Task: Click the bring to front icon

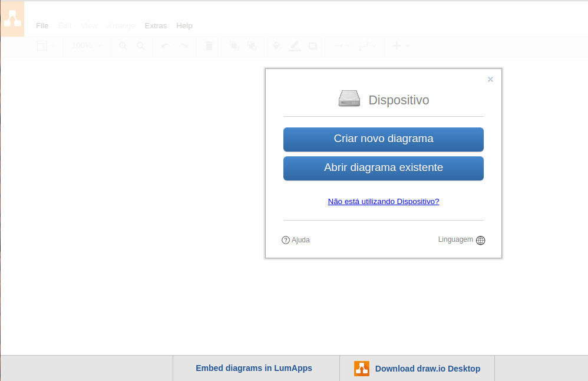Action: [x=234, y=46]
